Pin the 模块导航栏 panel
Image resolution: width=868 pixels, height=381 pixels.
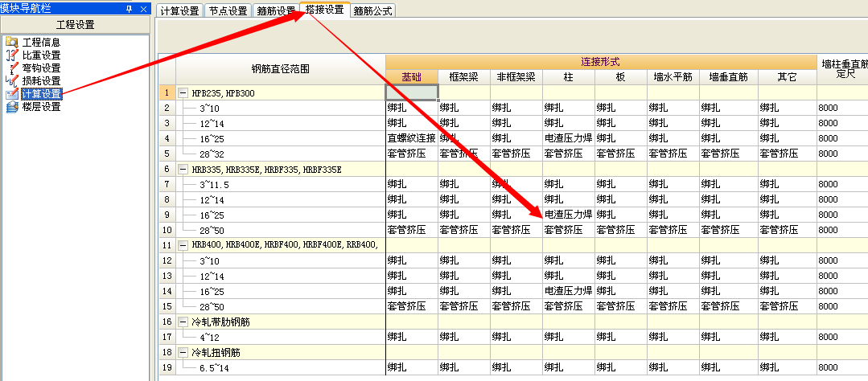129,8
